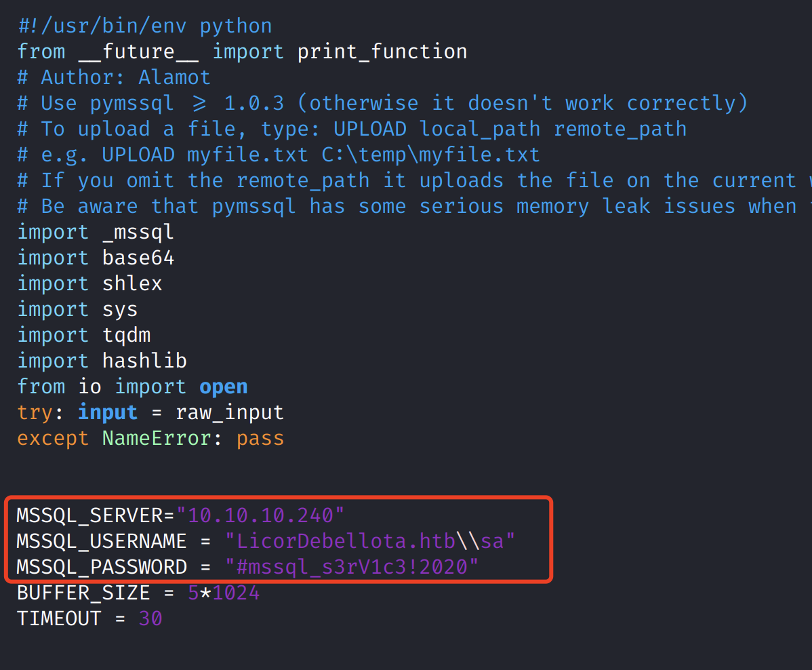812x670 pixels.
Task: Click the shebang line at the top
Action: pos(144,26)
